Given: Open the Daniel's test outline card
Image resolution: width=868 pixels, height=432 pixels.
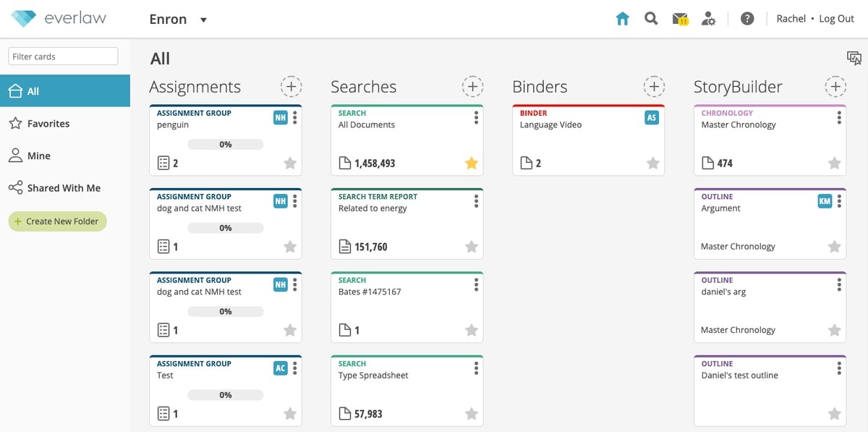Looking at the screenshot, I should [x=770, y=391].
